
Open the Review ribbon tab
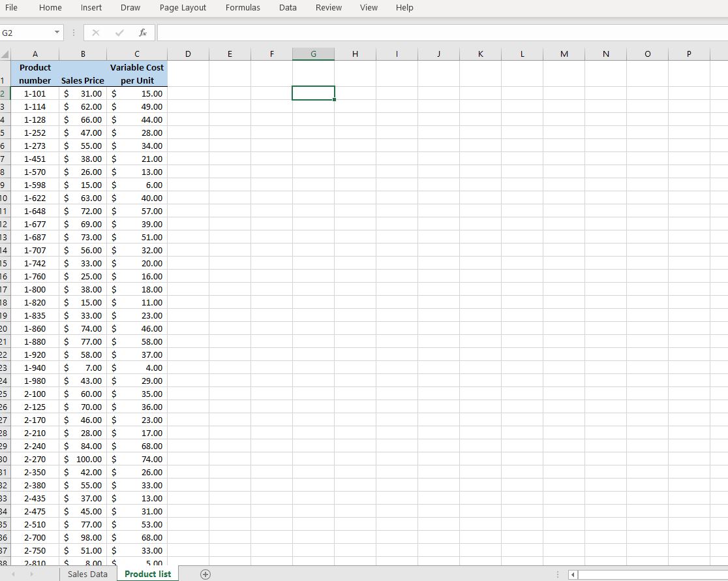[x=328, y=8]
